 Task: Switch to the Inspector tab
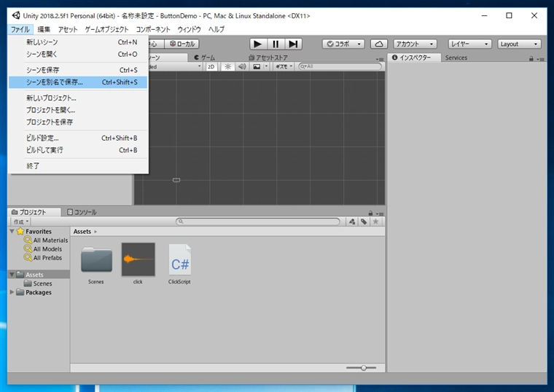coord(414,58)
